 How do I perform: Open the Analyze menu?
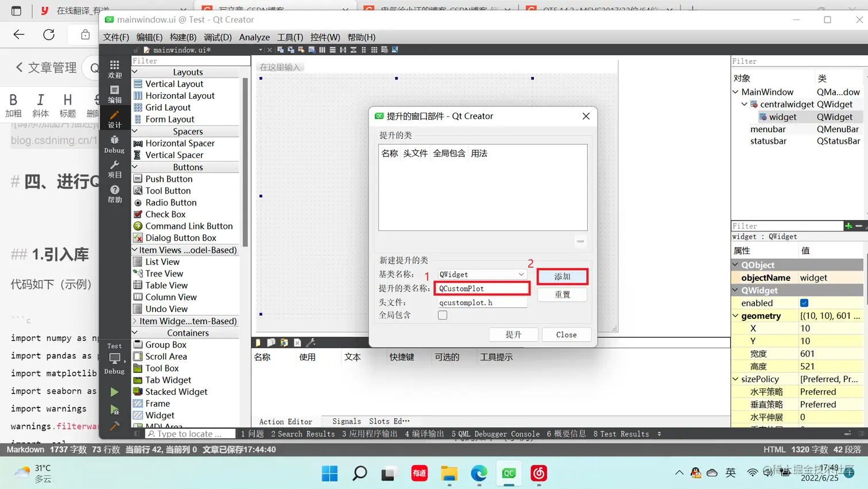click(x=254, y=37)
